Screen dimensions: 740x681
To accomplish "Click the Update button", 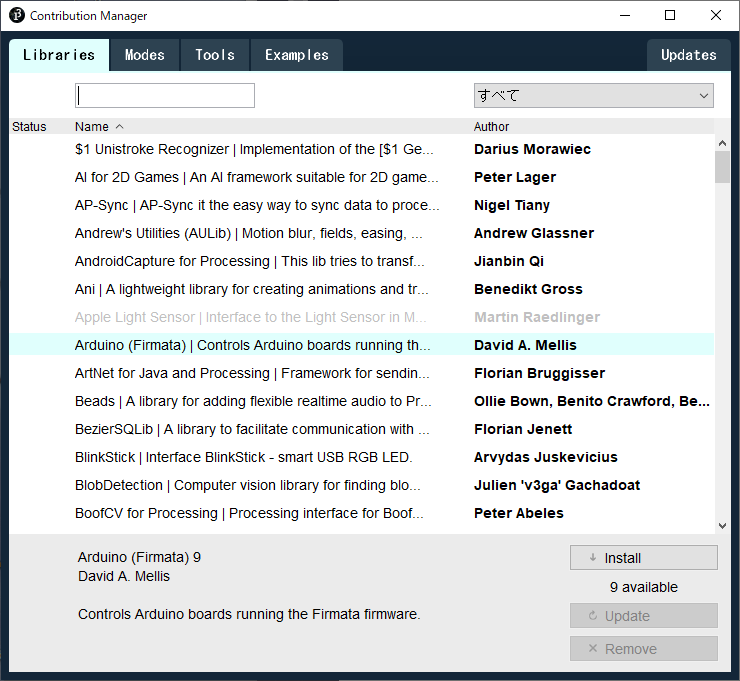I will 644,615.
